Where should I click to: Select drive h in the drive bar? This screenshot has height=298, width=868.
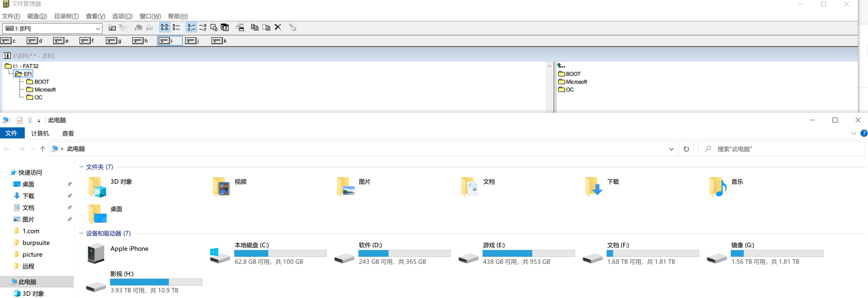point(140,41)
